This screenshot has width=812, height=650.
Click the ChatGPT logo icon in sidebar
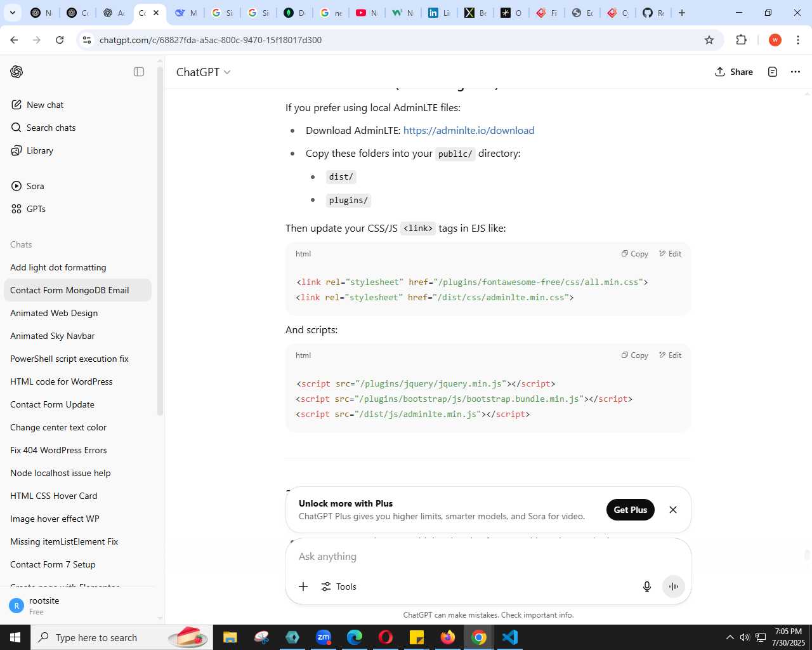click(17, 72)
